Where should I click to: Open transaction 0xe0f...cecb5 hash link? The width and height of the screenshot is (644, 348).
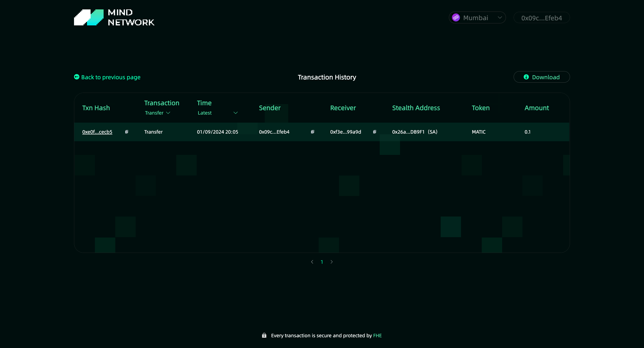tap(97, 132)
